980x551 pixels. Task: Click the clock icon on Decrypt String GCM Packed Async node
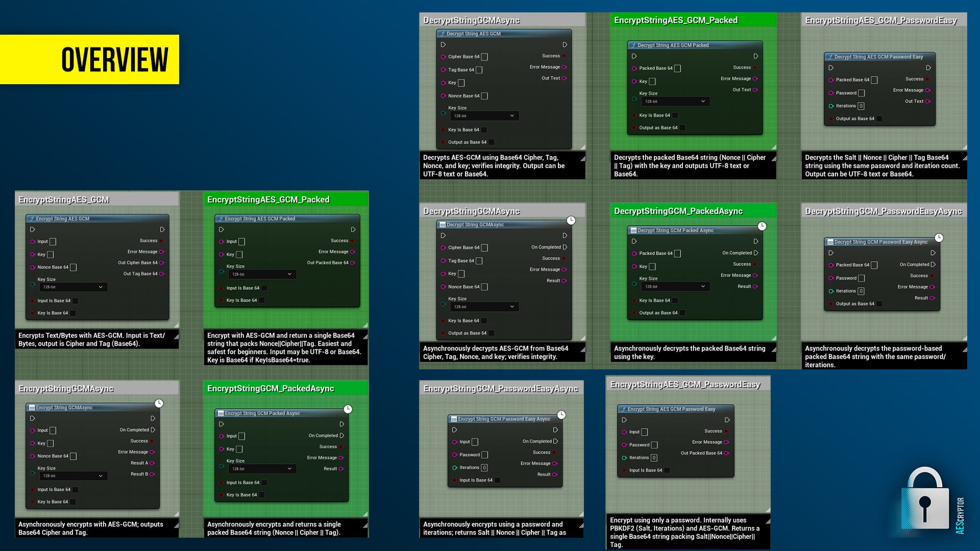pyautogui.click(x=762, y=226)
